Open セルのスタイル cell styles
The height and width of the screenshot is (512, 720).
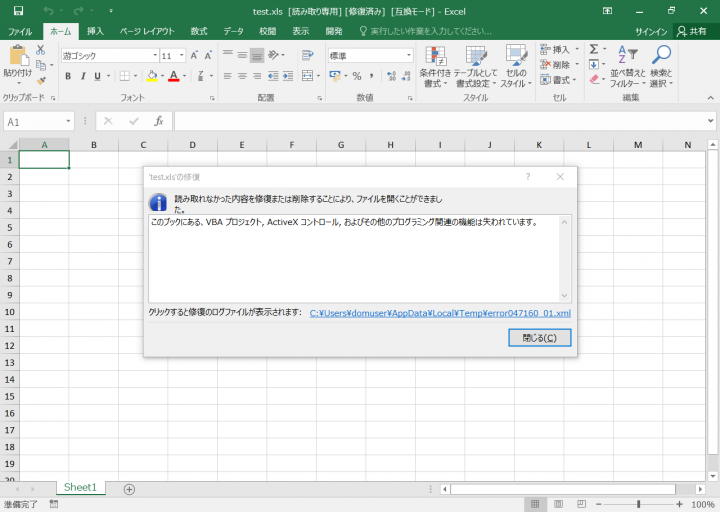click(x=516, y=67)
